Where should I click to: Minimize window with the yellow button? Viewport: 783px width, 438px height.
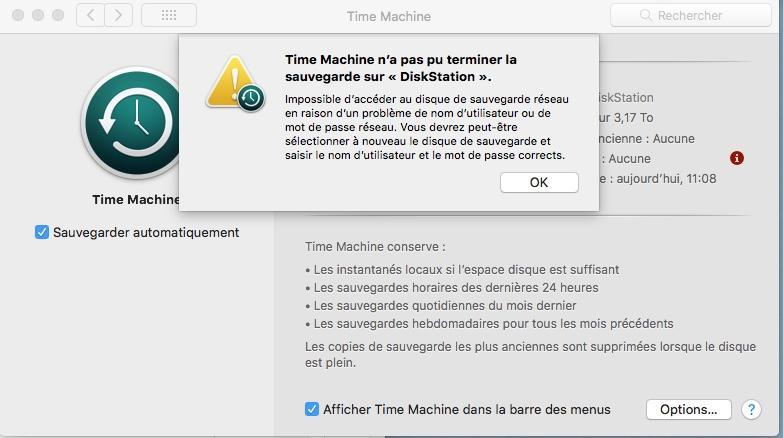[37, 16]
